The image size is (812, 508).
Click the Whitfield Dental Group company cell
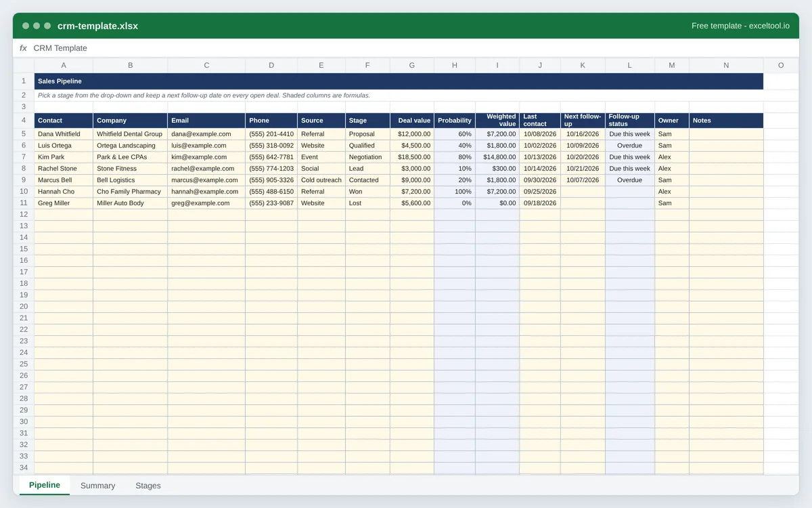tap(131, 134)
